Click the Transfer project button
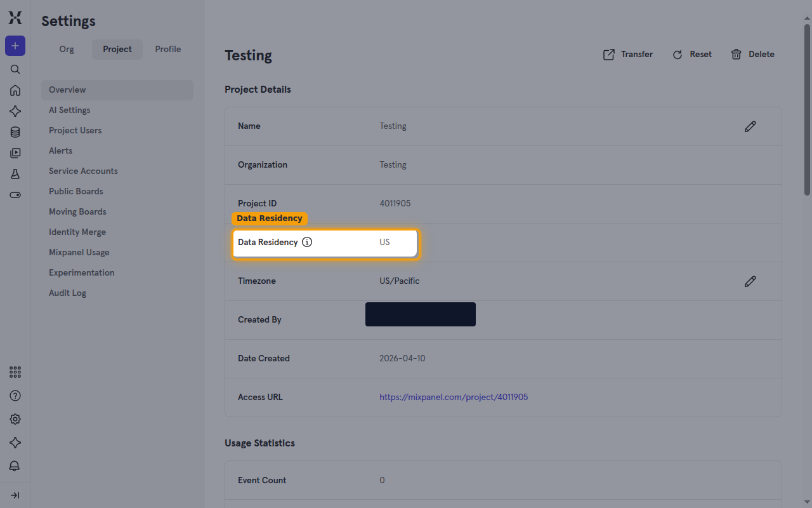Image resolution: width=812 pixels, height=508 pixels. click(x=627, y=55)
